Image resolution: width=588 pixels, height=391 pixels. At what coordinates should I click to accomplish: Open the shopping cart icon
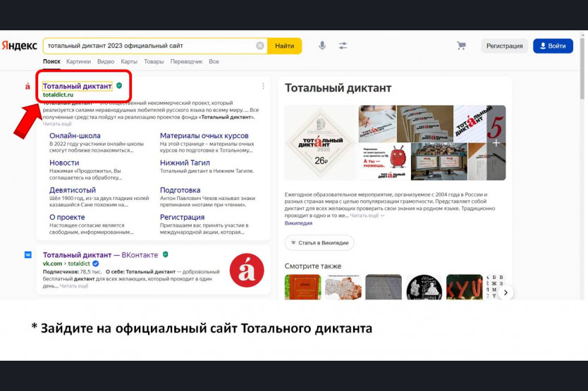click(461, 46)
